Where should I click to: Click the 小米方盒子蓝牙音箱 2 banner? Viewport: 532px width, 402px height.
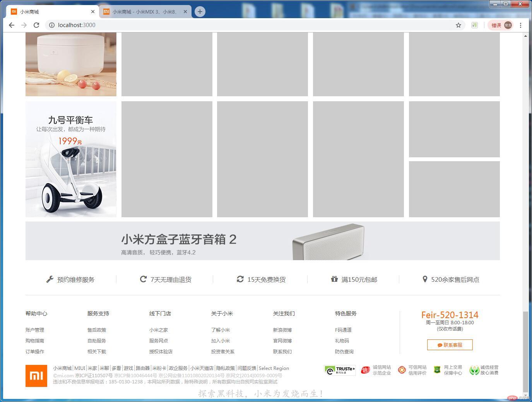click(x=263, y=241)
